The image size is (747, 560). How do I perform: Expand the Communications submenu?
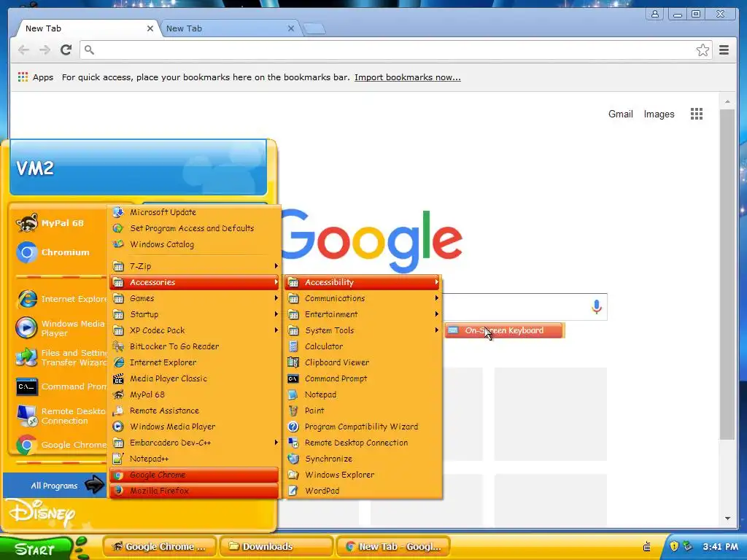(363, 298)
